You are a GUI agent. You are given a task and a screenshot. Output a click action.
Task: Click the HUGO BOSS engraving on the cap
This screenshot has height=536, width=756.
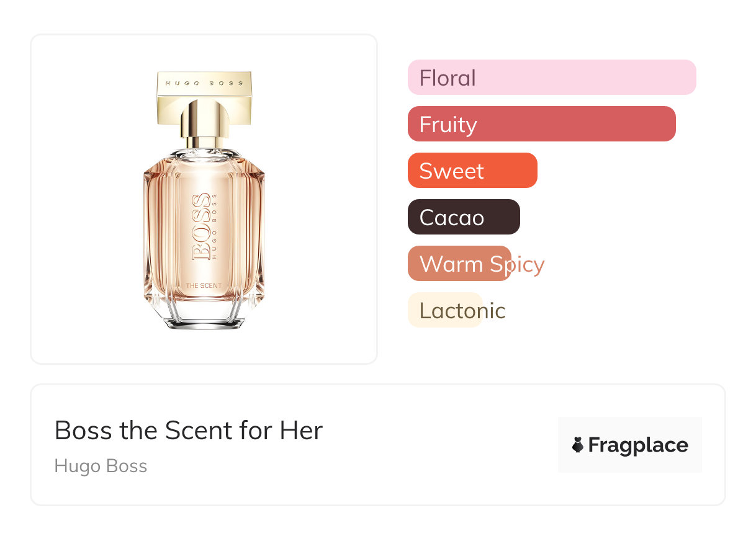pyautogui.click(x=204, y=83)
